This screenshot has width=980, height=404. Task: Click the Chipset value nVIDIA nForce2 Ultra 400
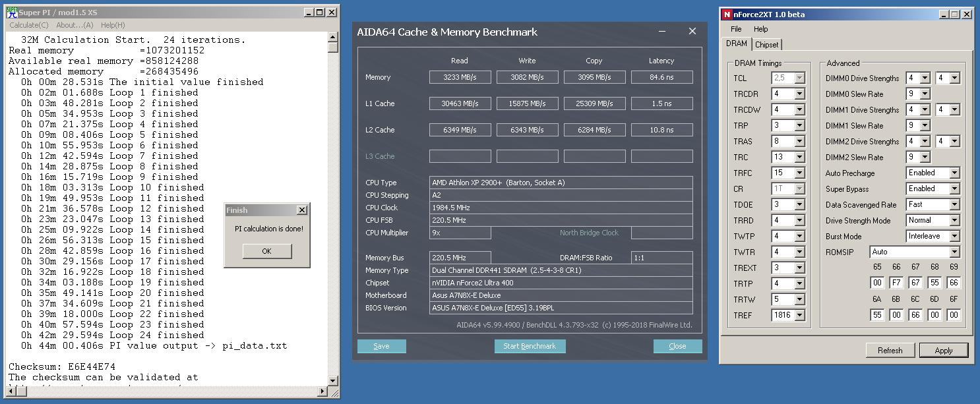(x=561, y=283)
